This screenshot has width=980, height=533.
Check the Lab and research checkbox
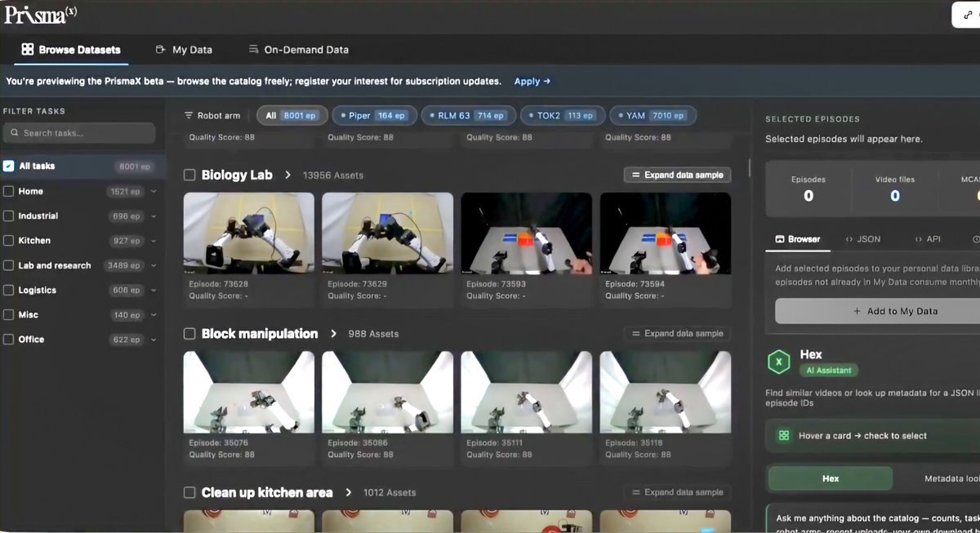[x=8, y=265]
